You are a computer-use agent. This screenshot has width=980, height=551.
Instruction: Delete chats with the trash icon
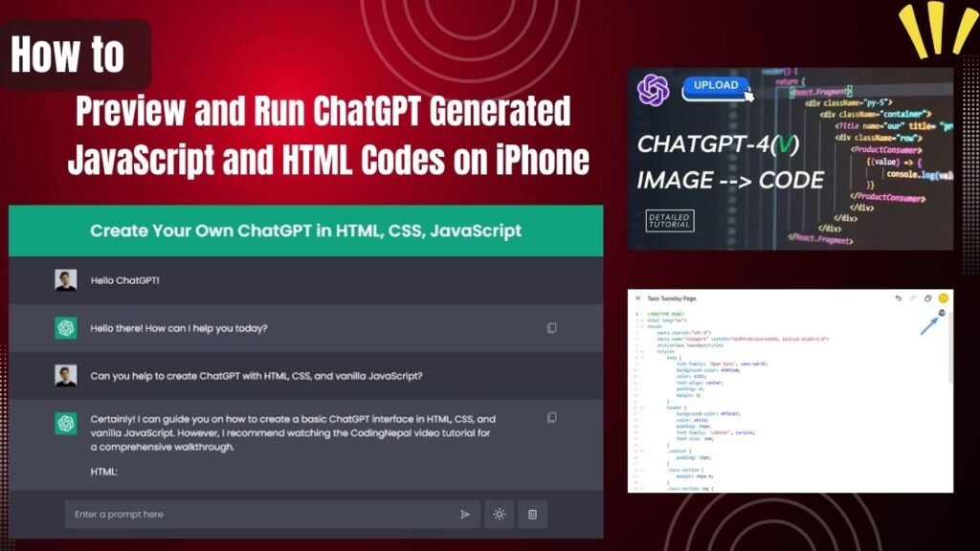pyautogui.click(x=532, y=514)
